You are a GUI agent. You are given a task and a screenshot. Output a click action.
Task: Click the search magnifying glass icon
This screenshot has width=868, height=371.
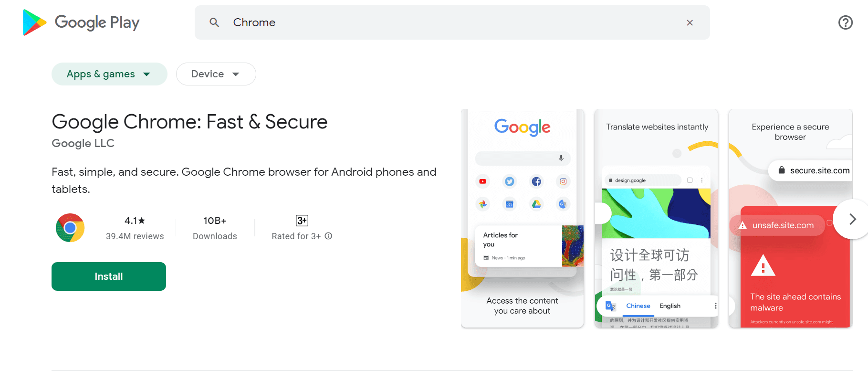point(214,22)
